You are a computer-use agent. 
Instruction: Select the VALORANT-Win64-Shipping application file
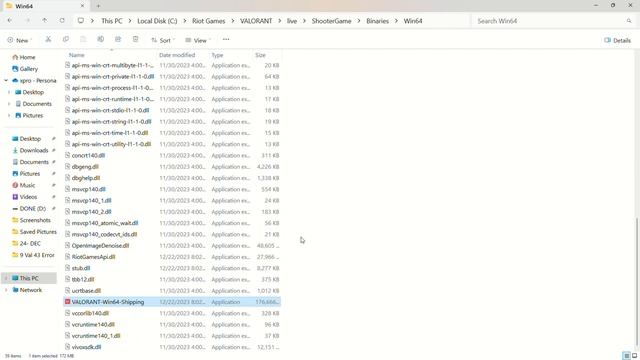pos(172,302)
